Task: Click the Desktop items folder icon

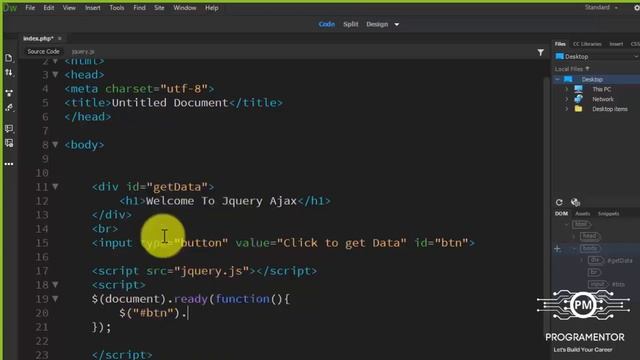Action: tap(578, 109)
